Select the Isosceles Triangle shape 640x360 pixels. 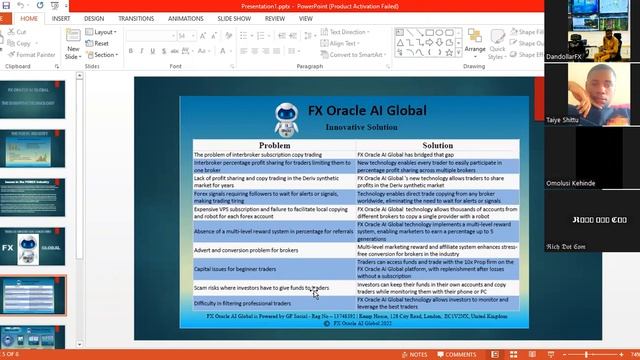click(x=400, y=42)
